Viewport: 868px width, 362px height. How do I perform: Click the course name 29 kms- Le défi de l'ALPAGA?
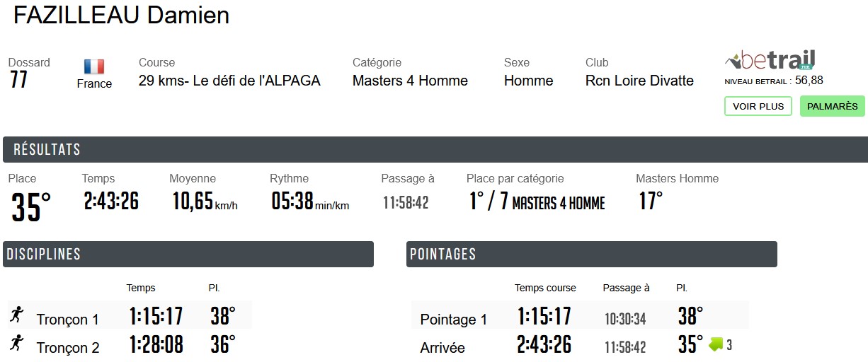pyautogui.click(x=229, y=81)
